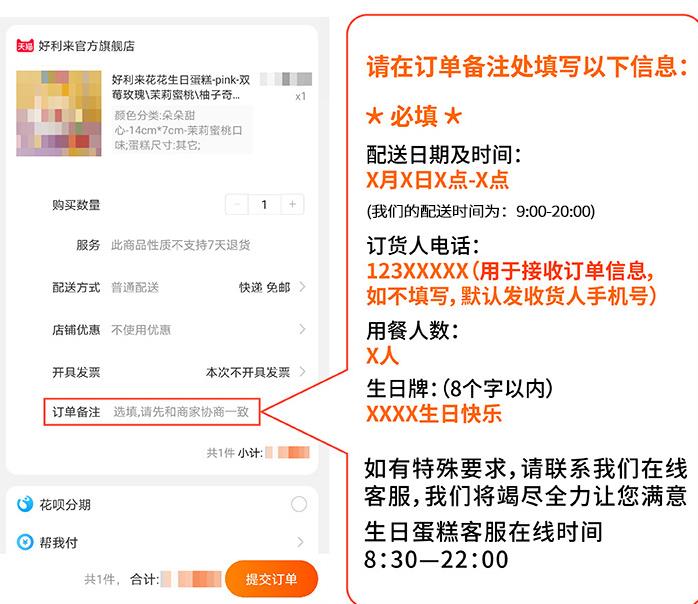Click the 颜色分类 specification text box
The image size is (698, 604).
[x=182, y=130]
